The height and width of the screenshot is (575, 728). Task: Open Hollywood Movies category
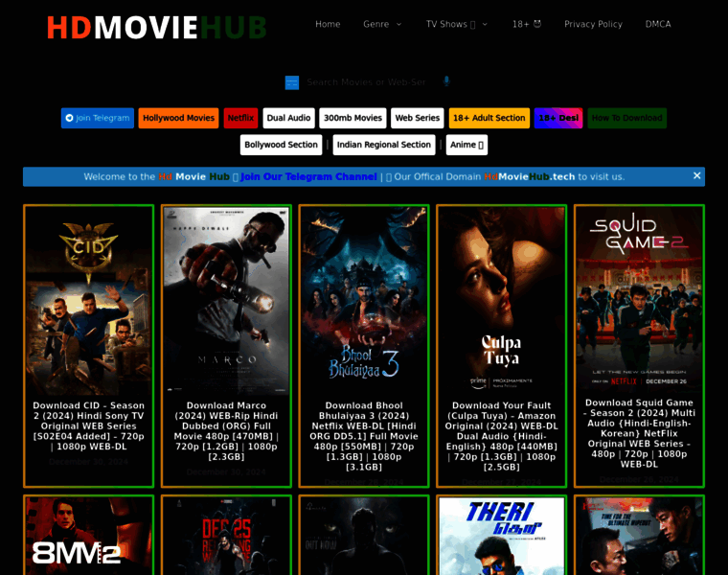point(178,118)
